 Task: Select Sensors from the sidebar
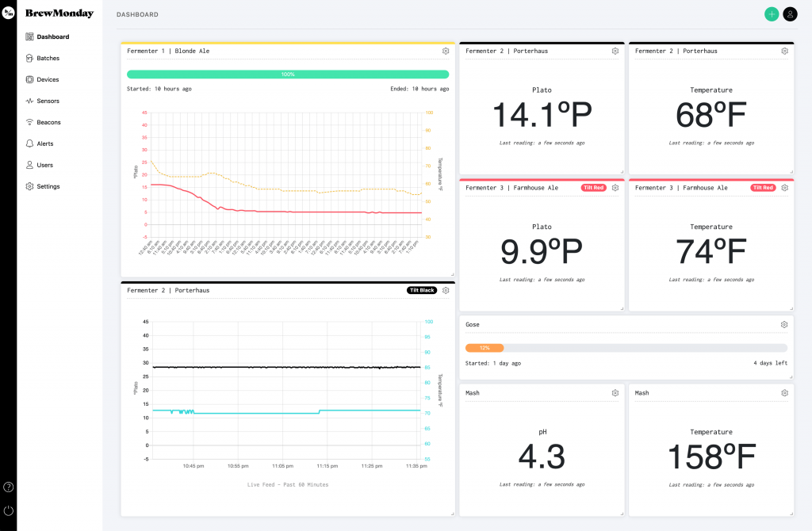48,101
